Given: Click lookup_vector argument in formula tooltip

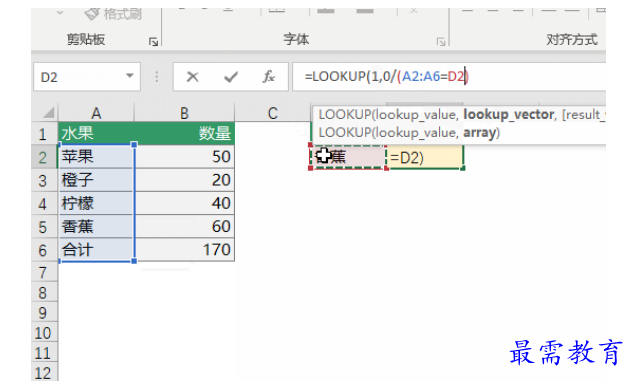Looking at the screenshot, I should click(x=508, y=115).
